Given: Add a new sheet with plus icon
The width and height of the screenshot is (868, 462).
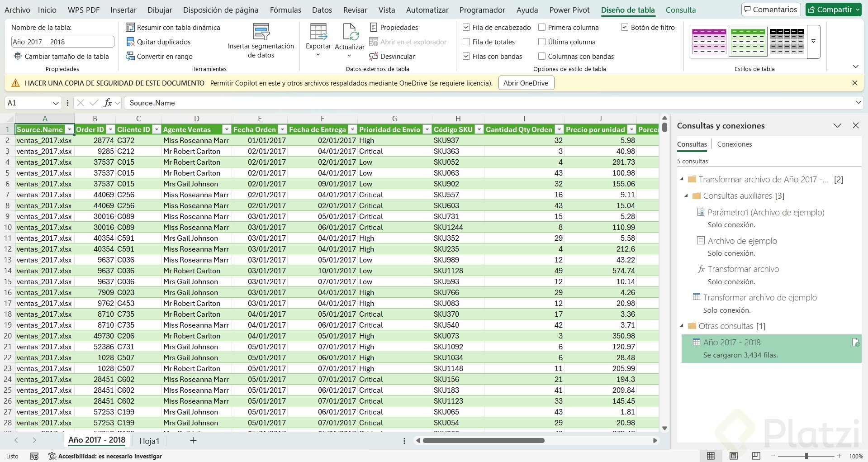Looking at the screenshot, I should click(x=193, y=440).
